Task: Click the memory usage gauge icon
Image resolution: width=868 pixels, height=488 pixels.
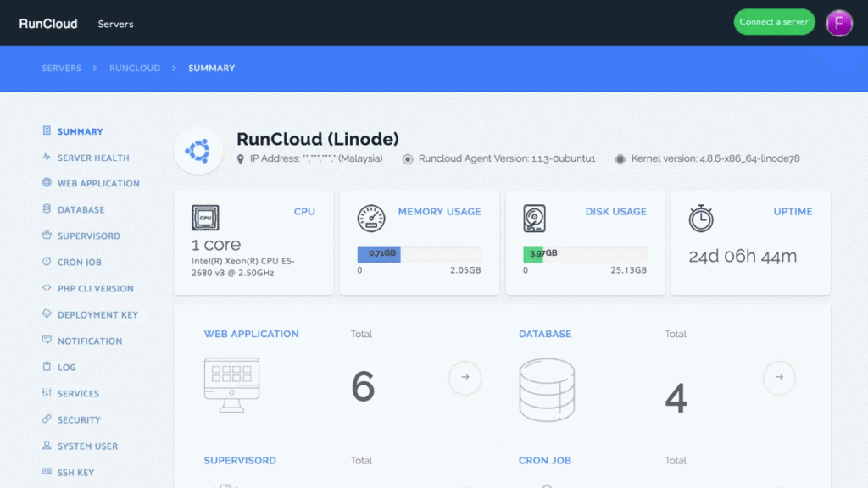Action: pyautogui.click(x=371, y=218)
